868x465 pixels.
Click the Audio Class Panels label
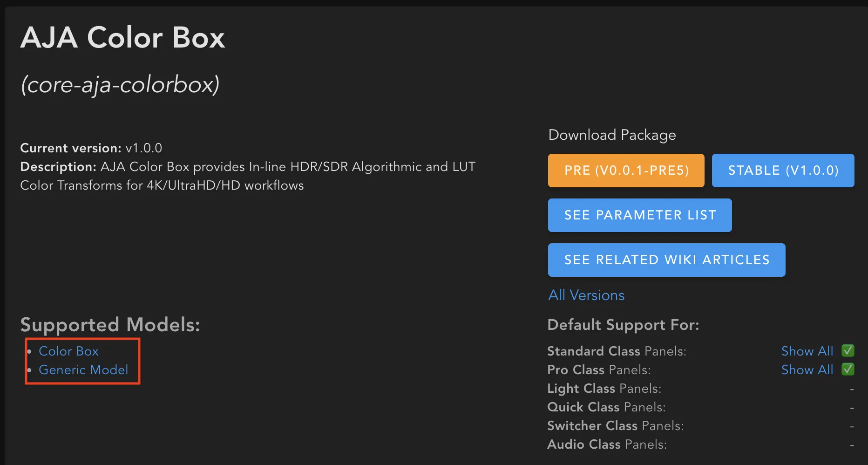(x=607, y=444)
